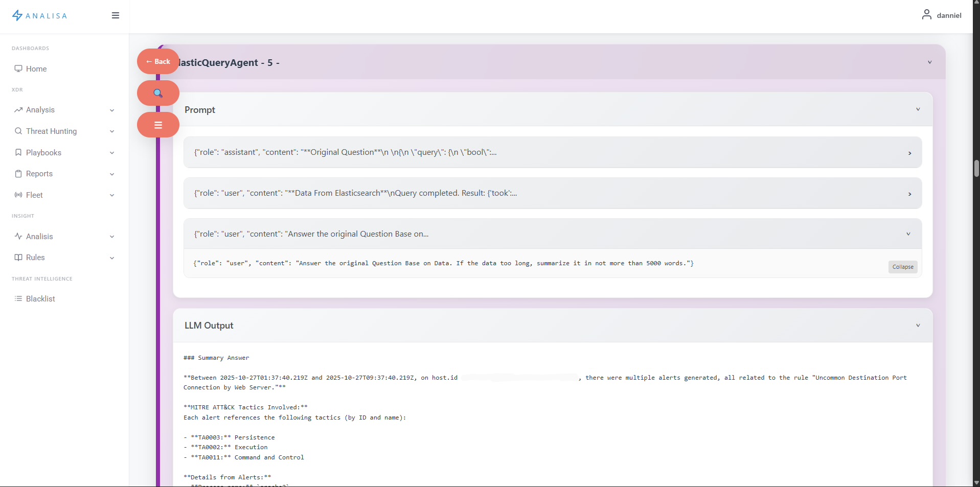980x487 pixels.
Task: Expand Threat Hunting submenu chevron
Action: pyautogui.click(x=112, y=131)
